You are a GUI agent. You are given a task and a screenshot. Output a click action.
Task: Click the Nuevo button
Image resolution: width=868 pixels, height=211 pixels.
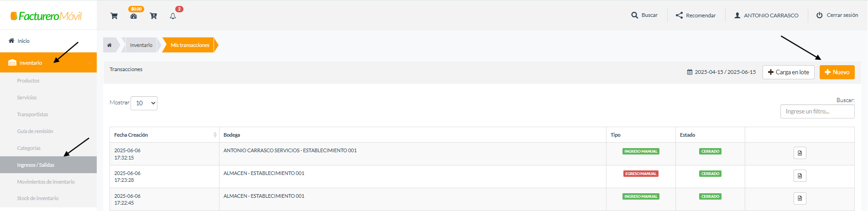[837, 72]
